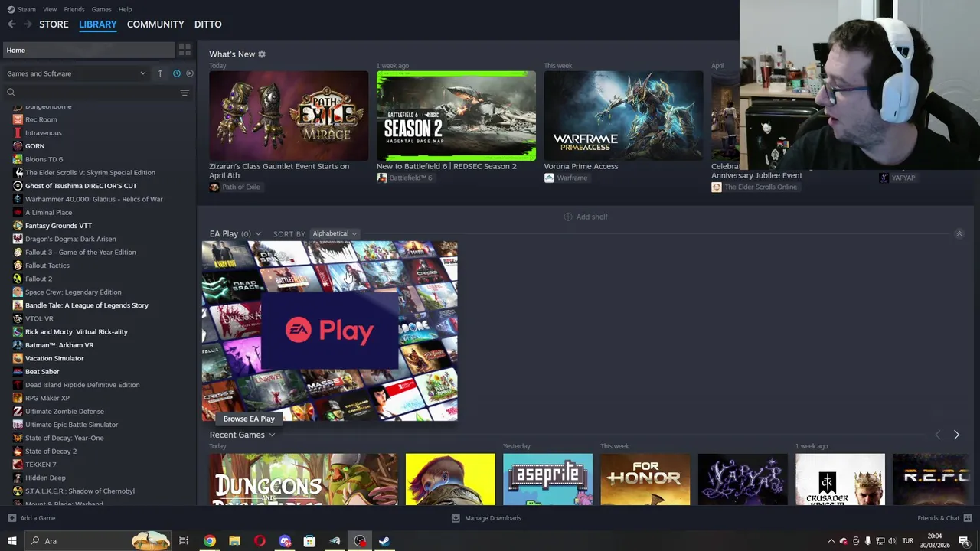The image size is (980, 551).
Task: Open Microsoft Store from the taskbar
Action: click(309, 541)
